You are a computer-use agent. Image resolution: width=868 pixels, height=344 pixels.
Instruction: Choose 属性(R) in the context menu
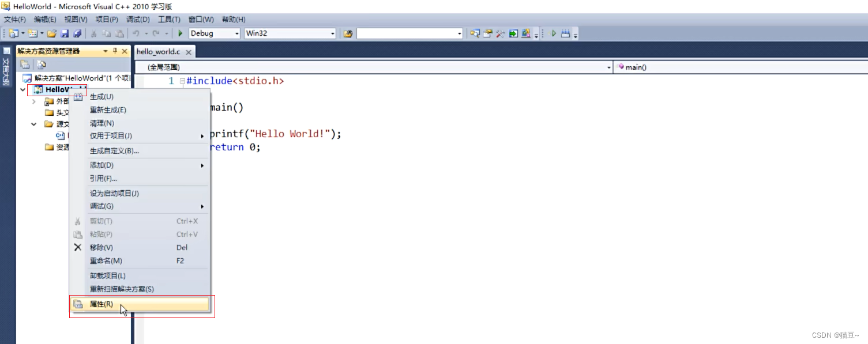pos(140,304)
